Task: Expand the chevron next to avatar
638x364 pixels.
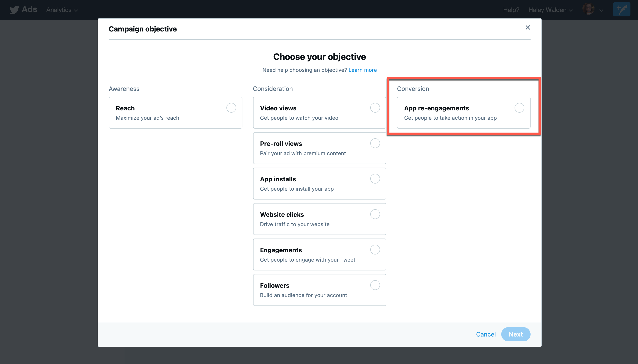Action: 601,10
